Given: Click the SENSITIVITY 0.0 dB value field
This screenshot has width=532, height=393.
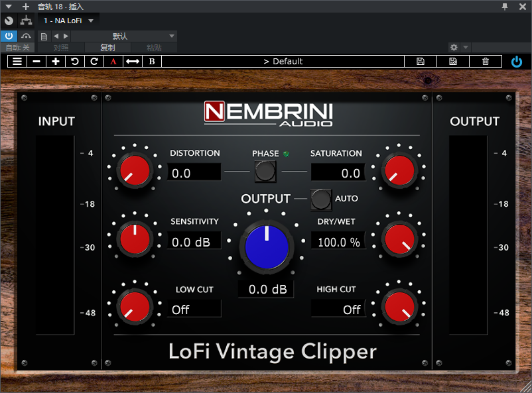Looking at the screenshot, I should tap(194, 241).
